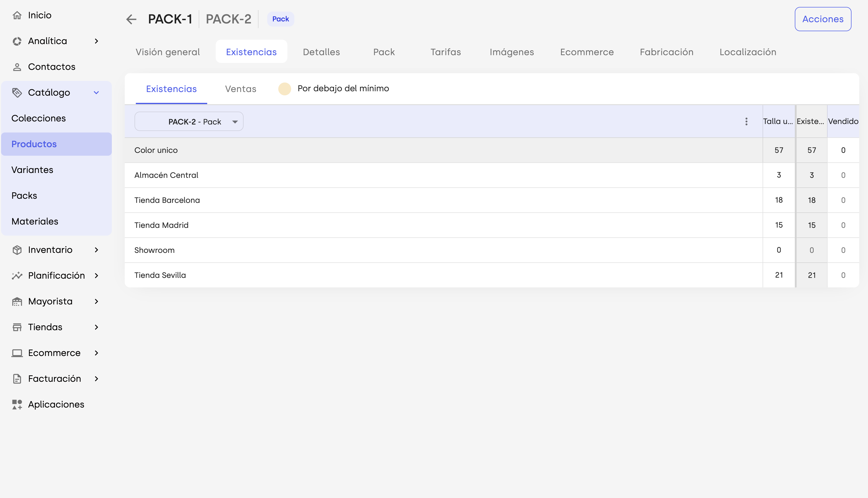Screen dimensions: 868x498
Task: Select the Almacén Central row
Action: click(x=492, y=175)
